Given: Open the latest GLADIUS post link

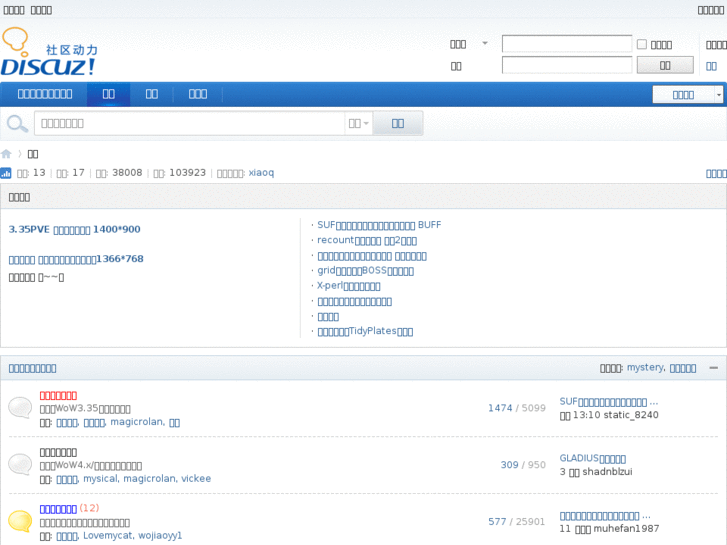Looking at the screenshot, I should pos(593,458).
